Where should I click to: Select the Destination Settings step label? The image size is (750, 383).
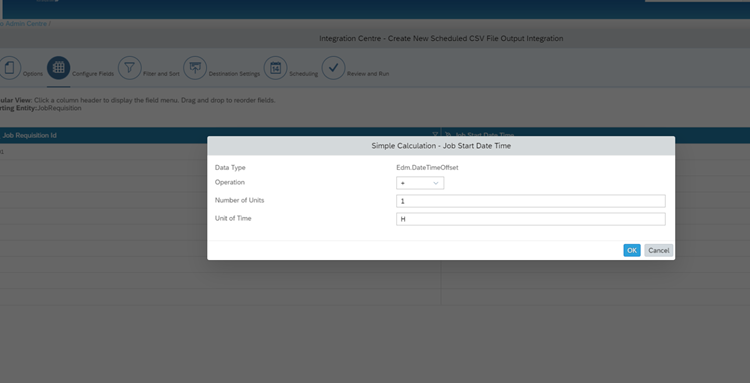[x=234, y=74]
